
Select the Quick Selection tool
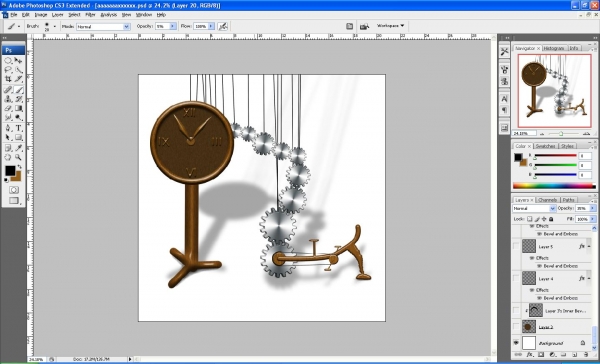pyautogui.click(x=18, y=70)
